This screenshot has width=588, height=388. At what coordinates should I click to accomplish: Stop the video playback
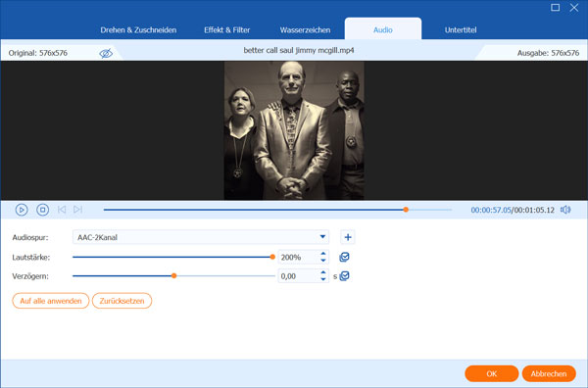coord(43,210)
